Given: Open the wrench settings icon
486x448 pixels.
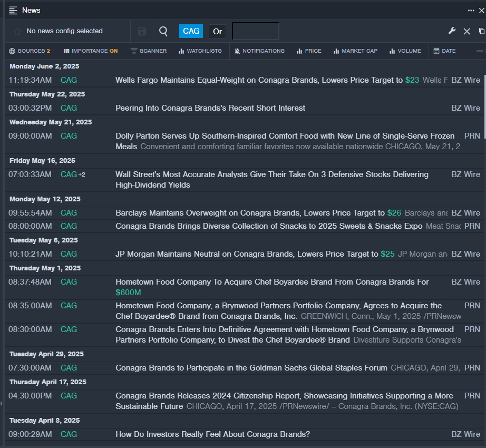Looking at the screenshot, I should (x=452, y=31).
